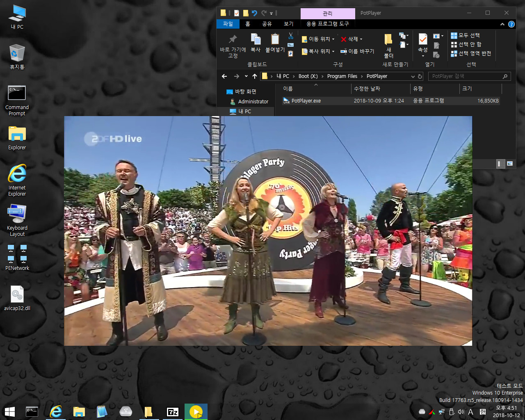525x420 pixels.
Task: Click Pin to Quick access (바로 가기에 고정)
Action: tap(233, 46)
